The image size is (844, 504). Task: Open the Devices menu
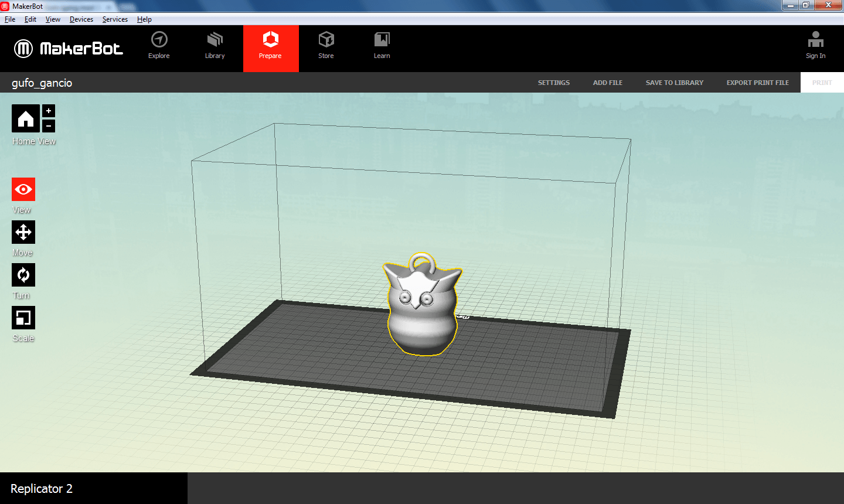[81, 19]
